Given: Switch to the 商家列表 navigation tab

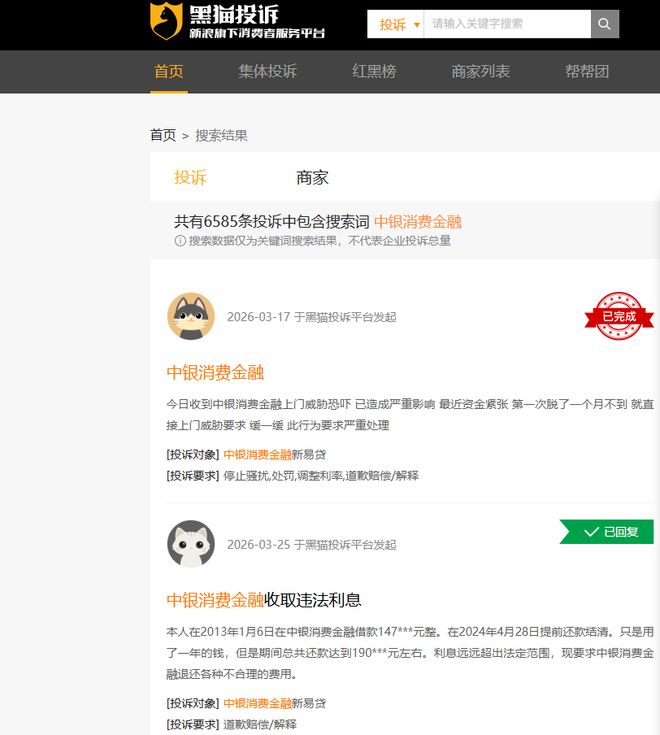Looking at the screenshot, I should (480, 72).
